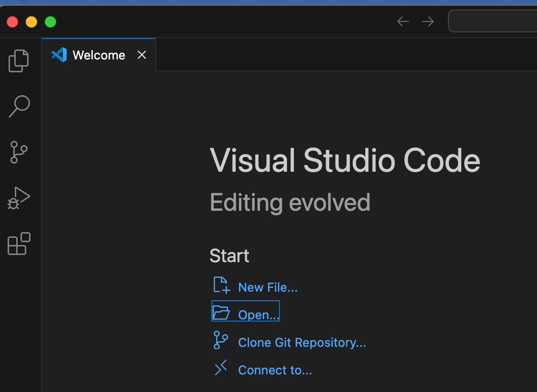Click the VS Code logo on Welcome tab
Viewport: 537px width, 392px height.
point(59,55)
